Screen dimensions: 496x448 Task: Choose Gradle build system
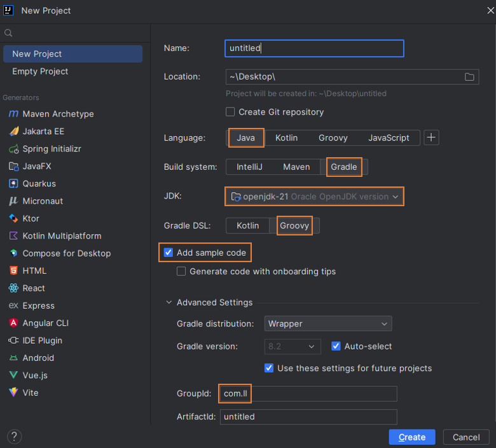pyautogui.click(x=344, y=167)
